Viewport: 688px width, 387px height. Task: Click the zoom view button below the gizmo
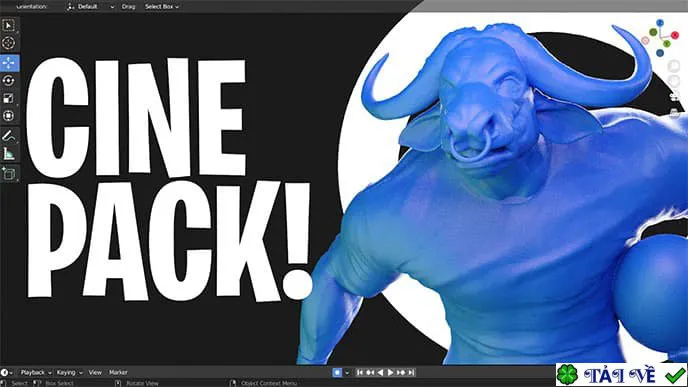coord(674,66)
